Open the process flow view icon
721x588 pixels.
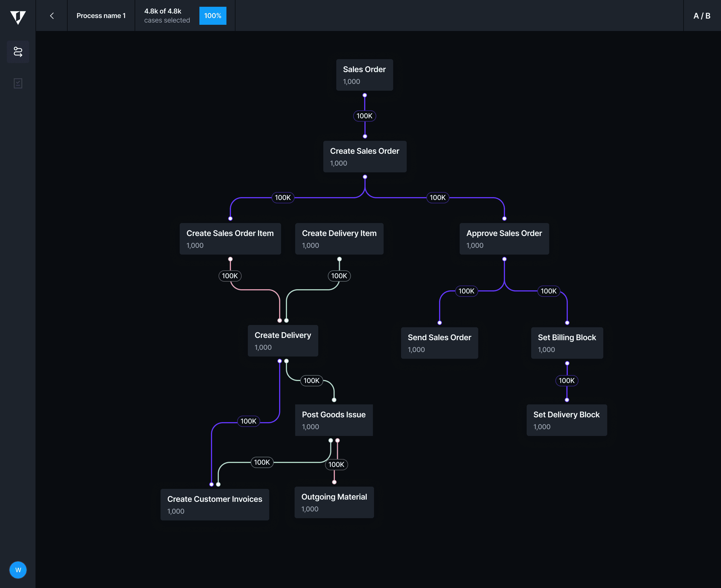[x=18, y=52]
